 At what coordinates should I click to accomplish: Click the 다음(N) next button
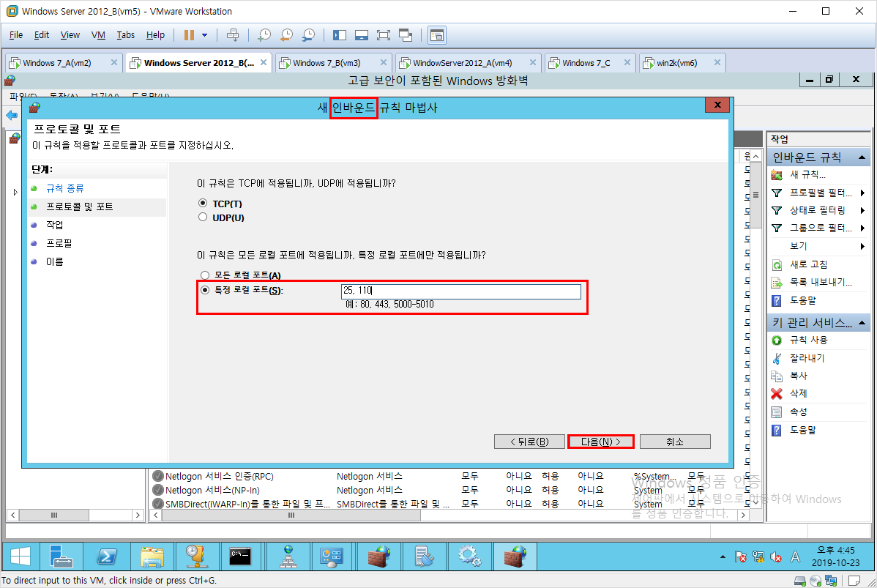pyautogui.click(x=601, y=442)
